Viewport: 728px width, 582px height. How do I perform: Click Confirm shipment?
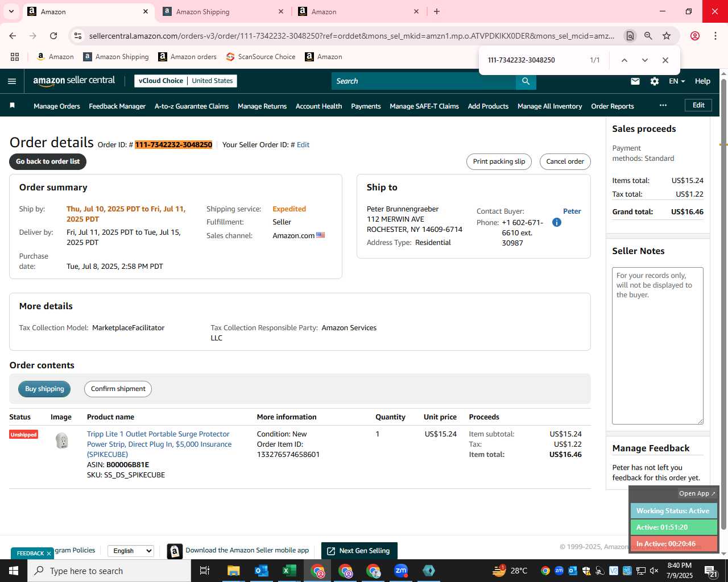(118, 389)
